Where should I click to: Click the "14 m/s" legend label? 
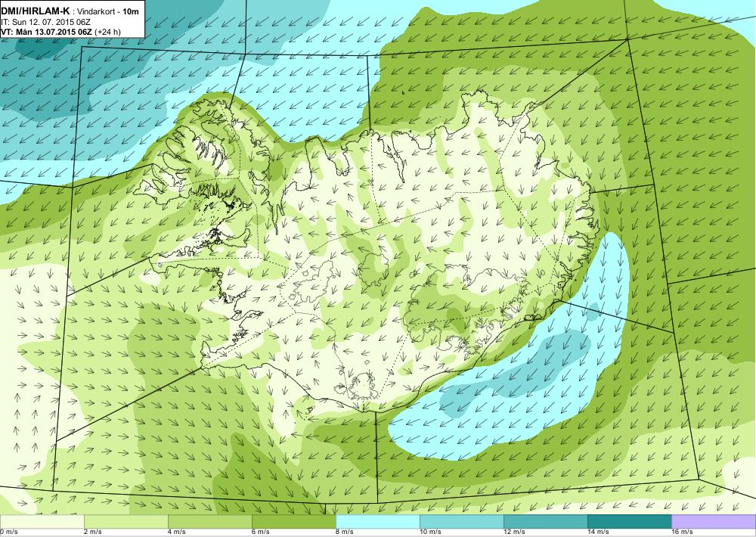coord(598,532)
